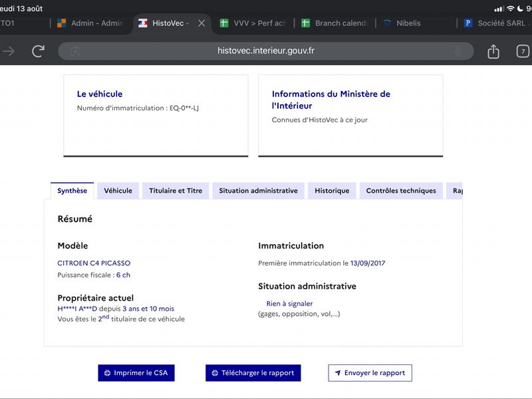Click the Do Not Disturb moon icon
This screenshot has width=532, height=399.
(520, 9)
